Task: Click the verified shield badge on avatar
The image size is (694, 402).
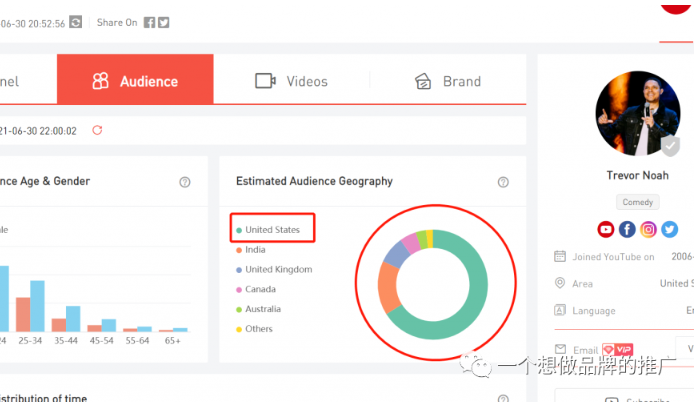Action: [x=671, y=146]
